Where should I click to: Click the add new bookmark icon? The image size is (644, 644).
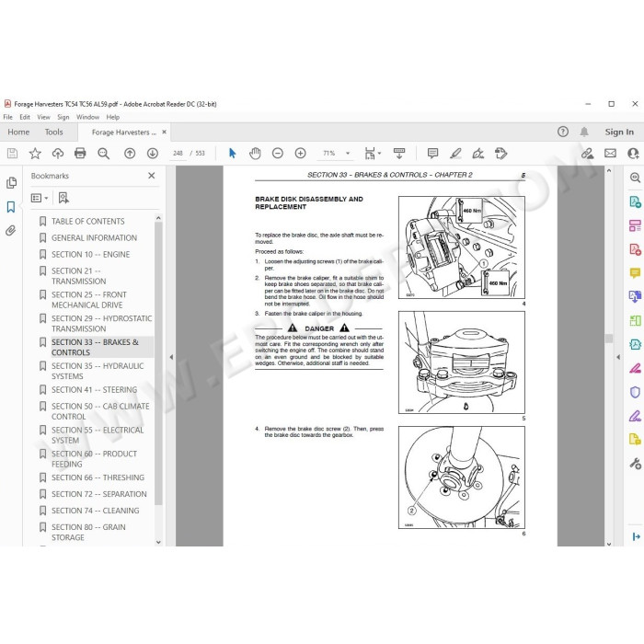(63, 199)
